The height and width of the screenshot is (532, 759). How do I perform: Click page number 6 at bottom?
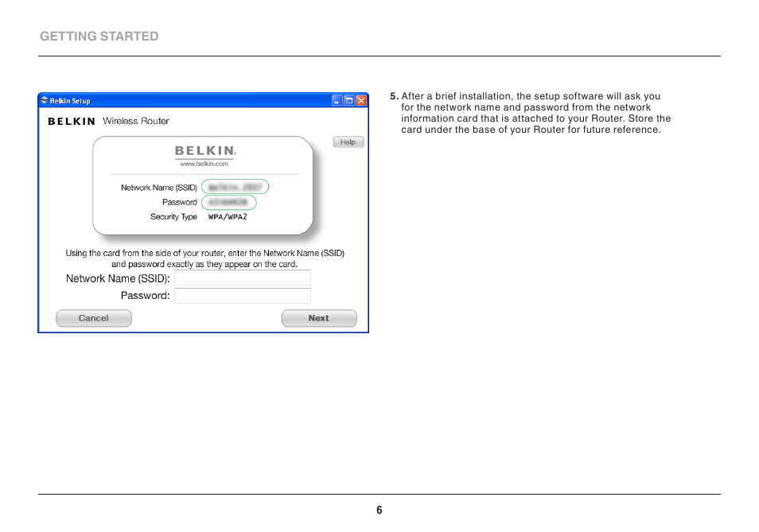click(x=379, y=511)
